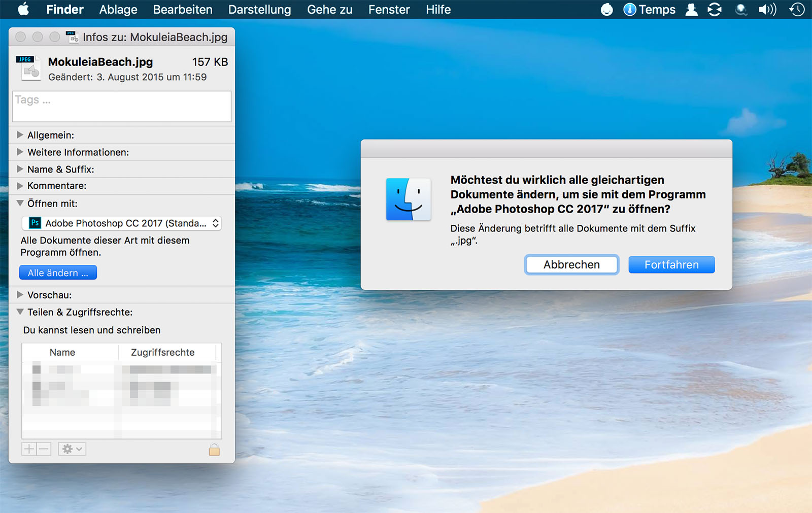Remove a user with the minus button
The image size is (812, 513).
[x=44, y=449]
